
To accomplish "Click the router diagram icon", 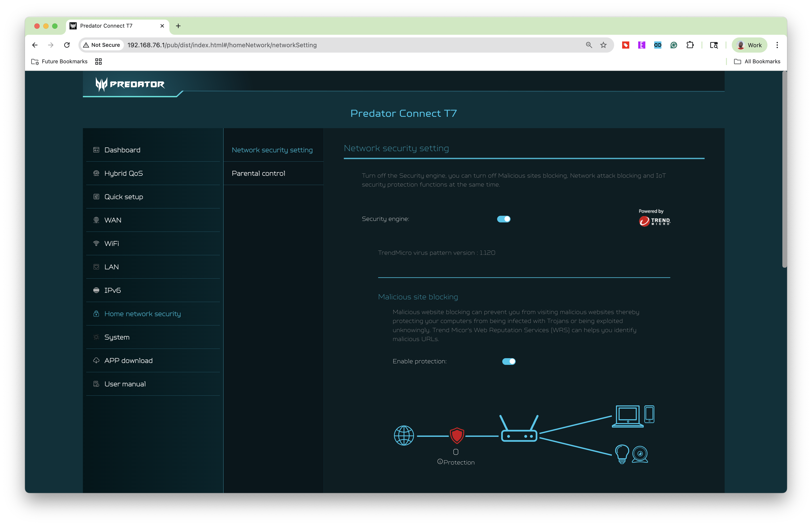I will (519, 428).
